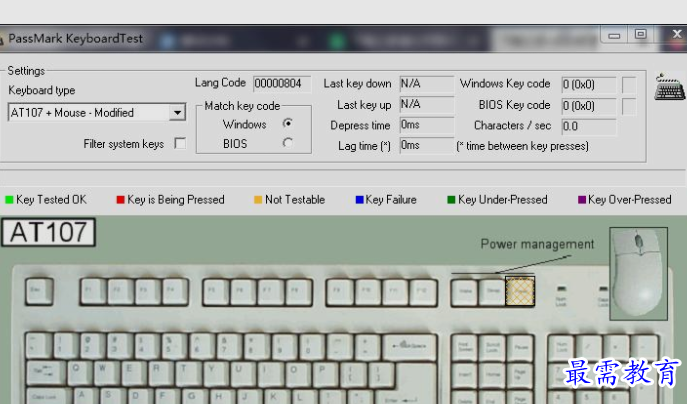Screen dimensions: 687x404
Task: Maximize the PassMark KeyboardTest window
Action: (x=640, y=34)
